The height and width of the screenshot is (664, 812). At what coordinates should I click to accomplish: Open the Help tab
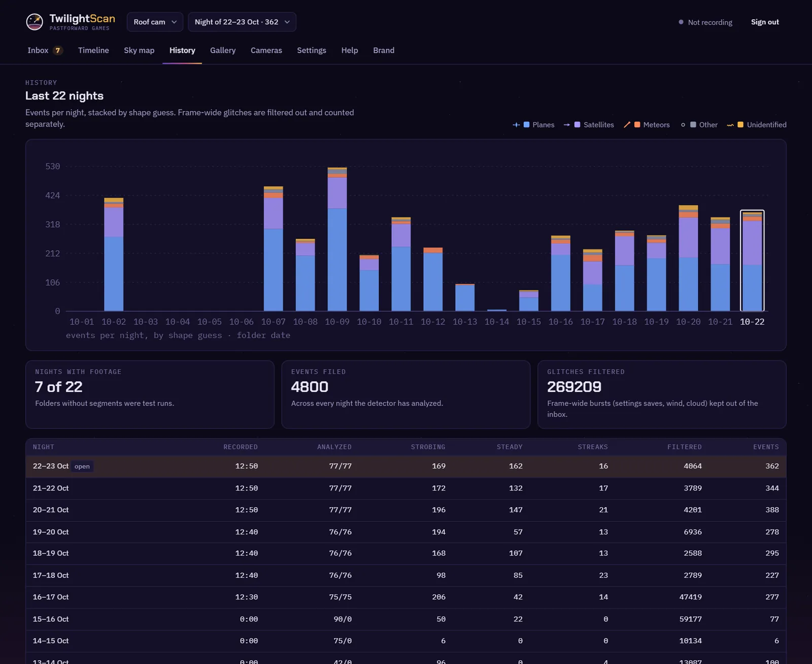tap(350, 50)
